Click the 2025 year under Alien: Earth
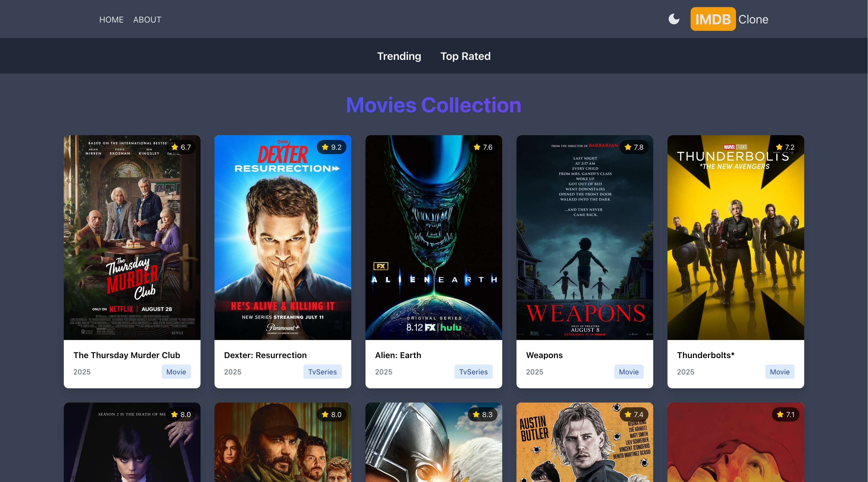The height and width of the screenshot is (482, 868). [x=384, y=372]
